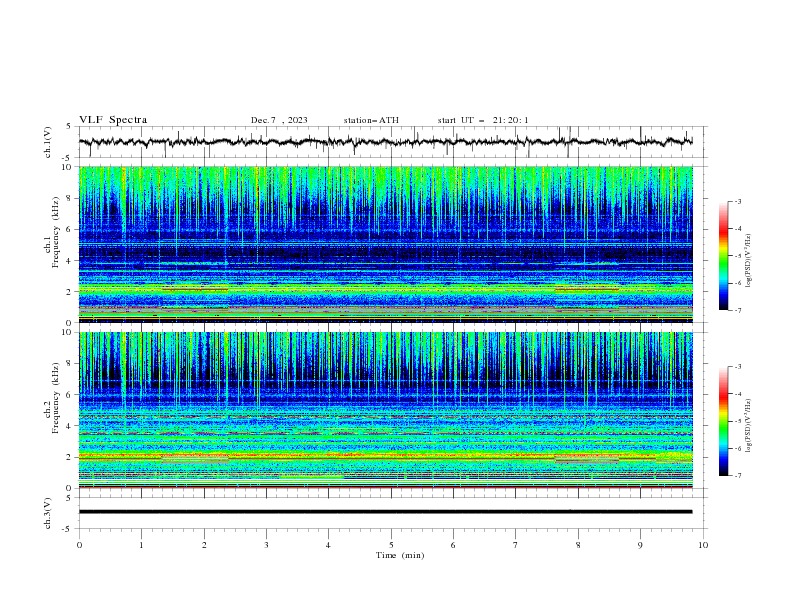Screen dimensions: 792x612
Task: Click the '0' tick label on time axis
Action: point(79,545)
